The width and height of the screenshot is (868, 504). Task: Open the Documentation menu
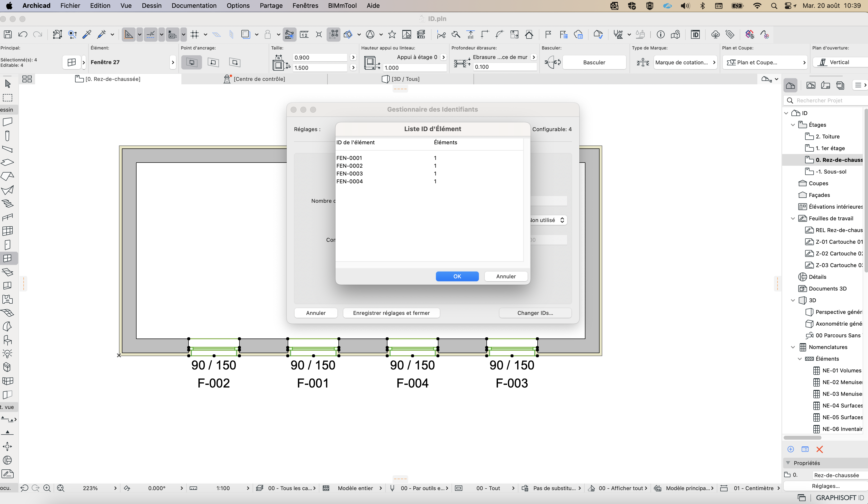tap(194, 6)
